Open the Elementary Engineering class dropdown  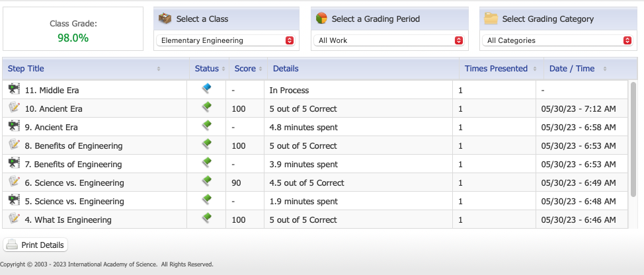click(x=225, y=40)
